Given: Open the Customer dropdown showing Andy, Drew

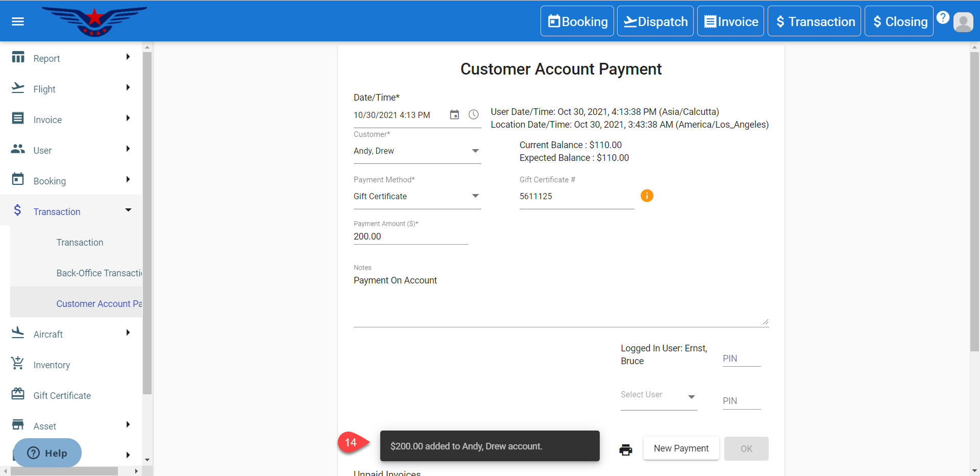Looking at the screenshot, I should (417, 151).
